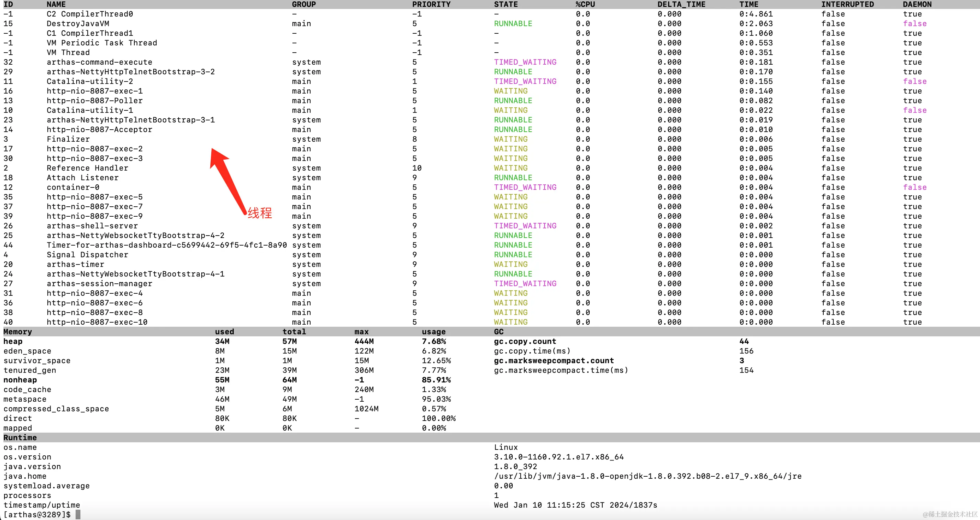This screenshot has width=980, height=520.
Task: Click the java.home JVM path value
Action: (648, 476)
